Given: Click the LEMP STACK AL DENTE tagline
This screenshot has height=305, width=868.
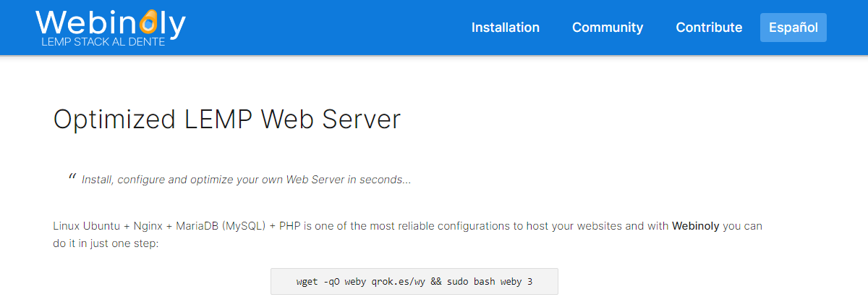Looking at the screenshot, I should coord(103,43).
